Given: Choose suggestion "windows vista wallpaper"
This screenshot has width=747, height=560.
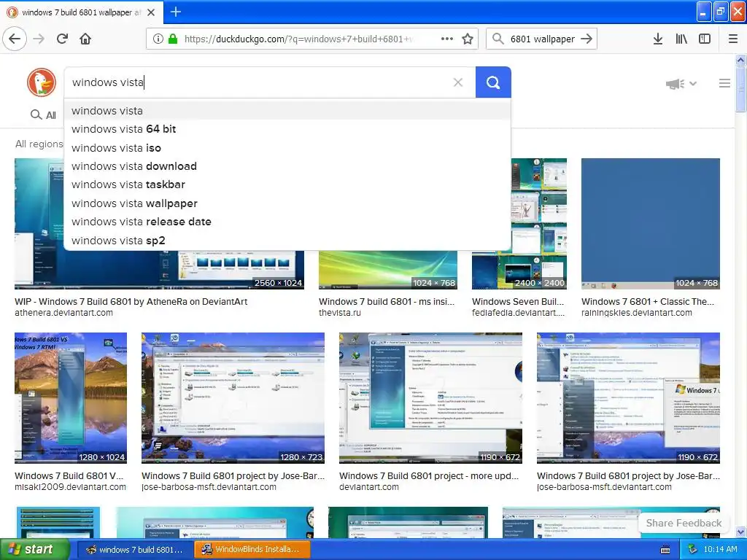Looking at the screenshot, I should (x=287, y=203).
